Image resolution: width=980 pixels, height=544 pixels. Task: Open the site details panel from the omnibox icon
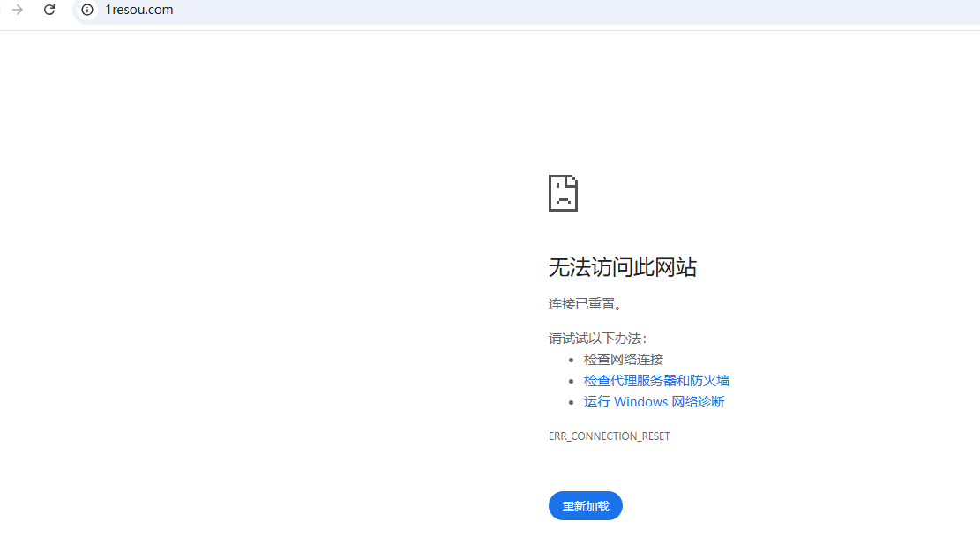(x=86, y=11)
